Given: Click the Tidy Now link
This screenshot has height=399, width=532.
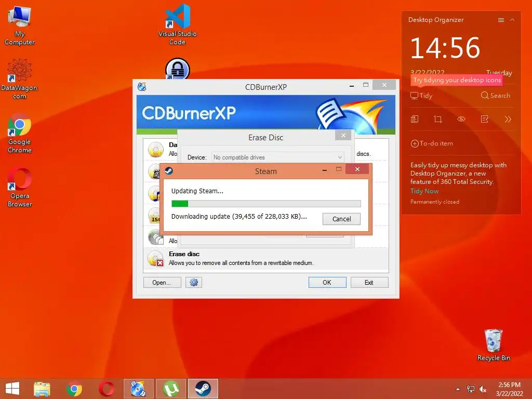Looking at the screenshot, I should tap(424, 191).
